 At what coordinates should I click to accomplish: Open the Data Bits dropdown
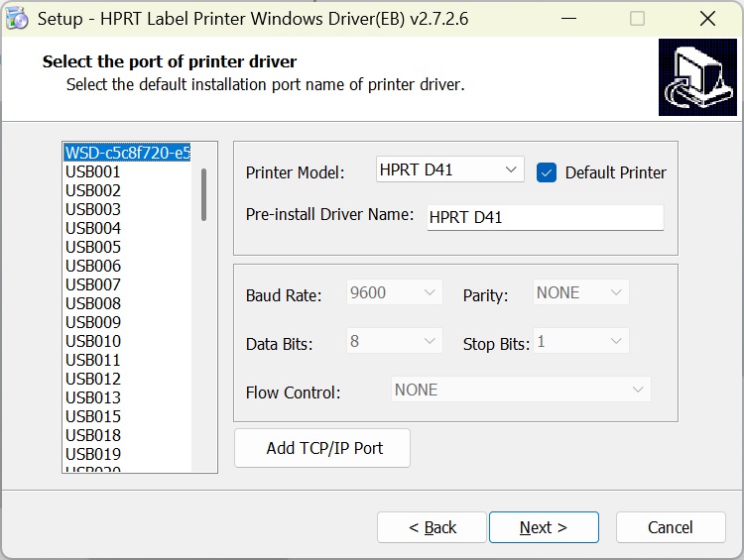(394, 342)
